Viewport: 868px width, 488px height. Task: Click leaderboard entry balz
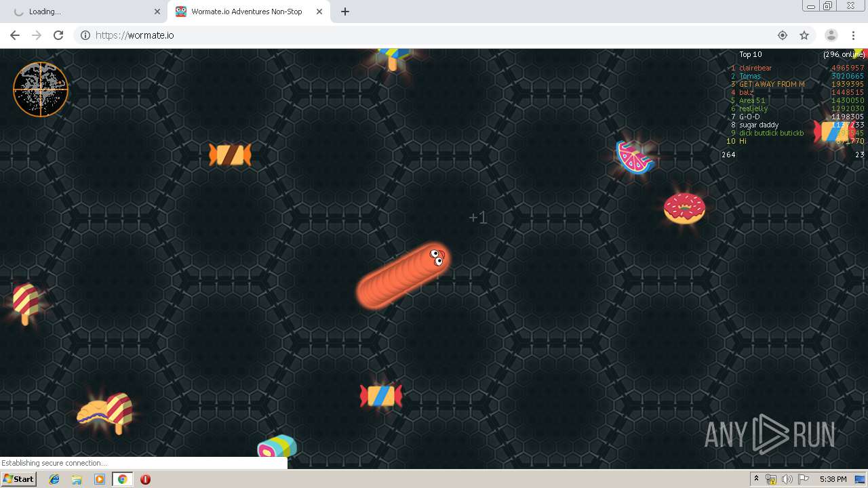[x=746, y=92]
